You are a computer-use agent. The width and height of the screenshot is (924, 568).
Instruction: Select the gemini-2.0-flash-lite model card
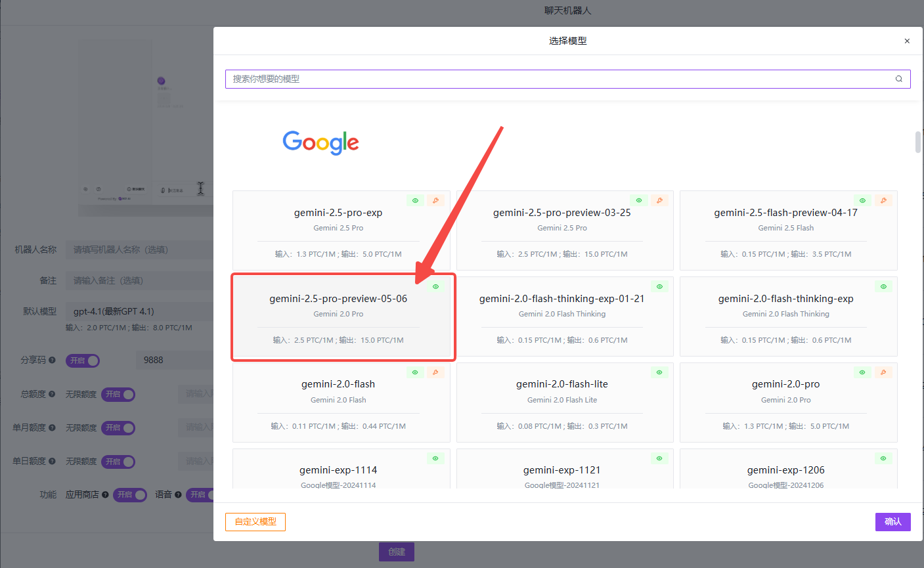[565, 403]
